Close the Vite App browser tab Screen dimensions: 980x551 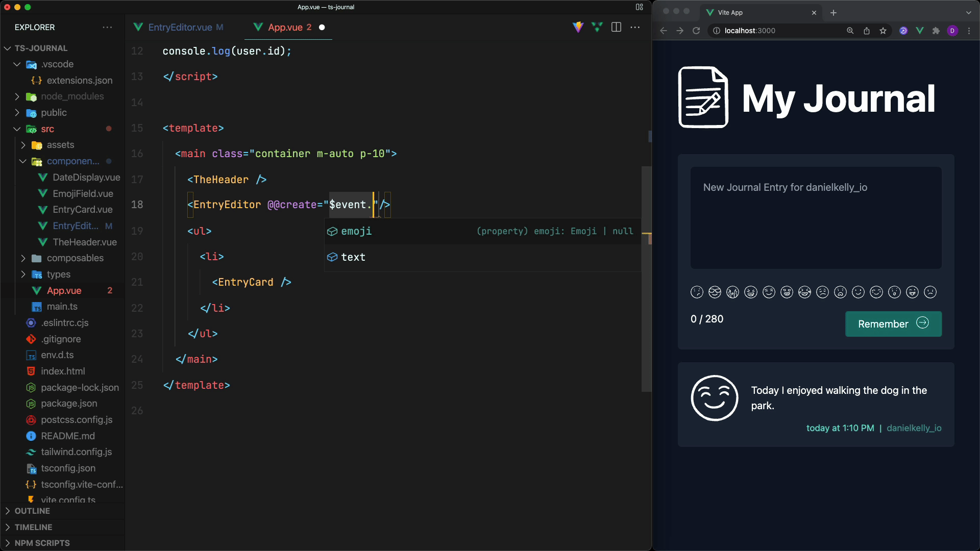pyautogui.click(x=814, y=13)
